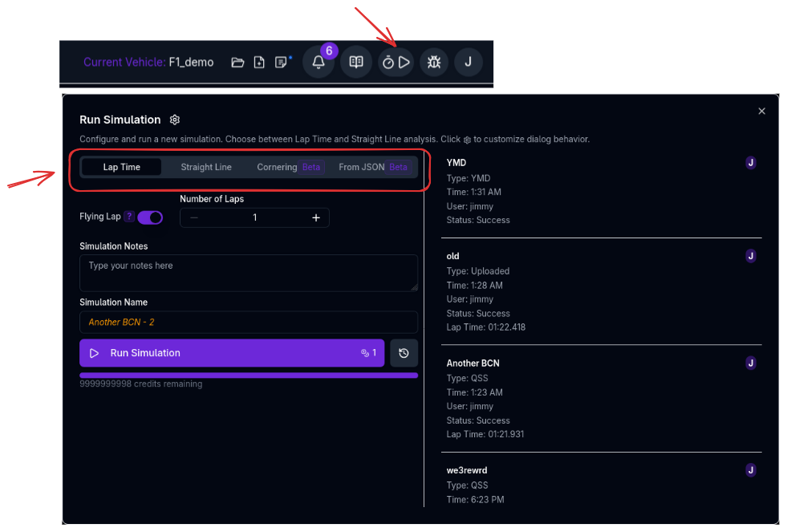Open Run Simulation dialog settings gear
This screenshot has height=532, width=787.
(175, 120)
